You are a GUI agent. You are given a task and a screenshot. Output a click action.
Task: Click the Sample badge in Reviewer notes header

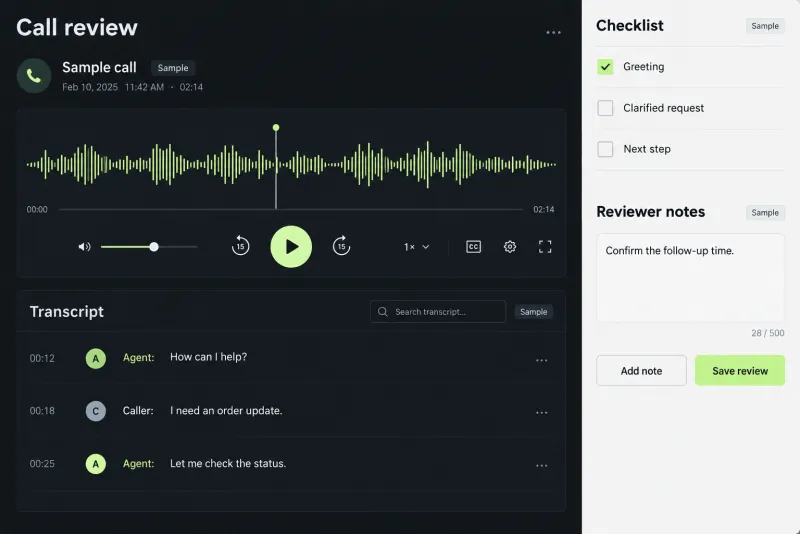tap(765, 213)
